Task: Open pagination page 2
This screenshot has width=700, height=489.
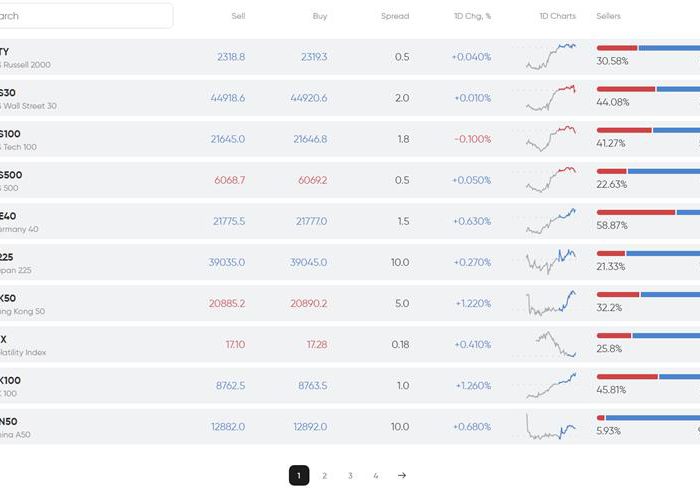Action: pos(325,476)
